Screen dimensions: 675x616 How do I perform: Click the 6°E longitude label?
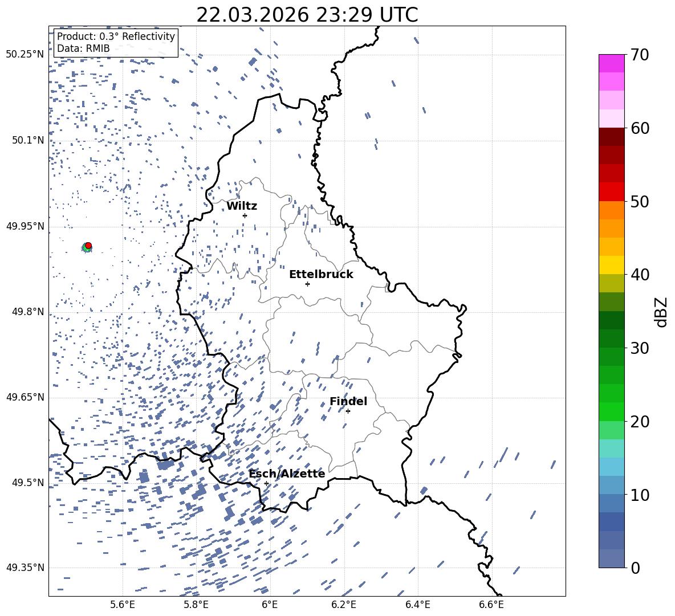[270, 605]
